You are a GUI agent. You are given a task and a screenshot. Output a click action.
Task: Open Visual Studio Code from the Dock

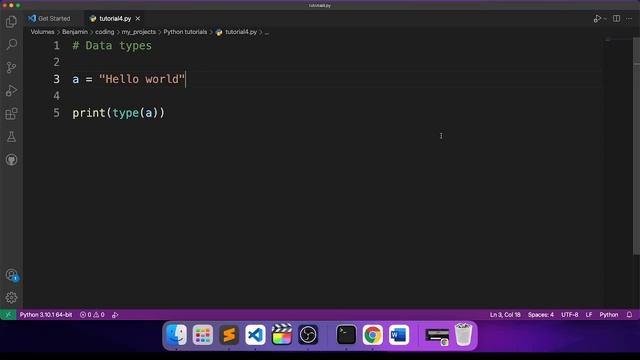coord(255,335)
